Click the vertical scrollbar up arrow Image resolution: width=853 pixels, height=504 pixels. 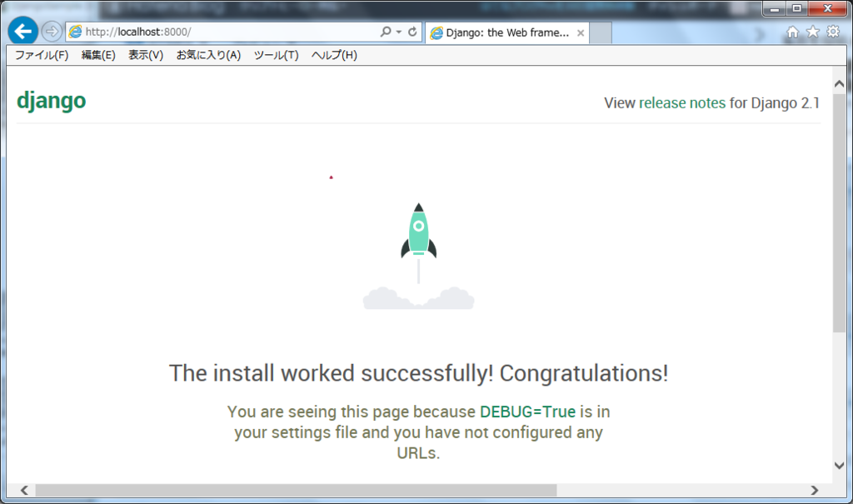(x=840, y=84)
